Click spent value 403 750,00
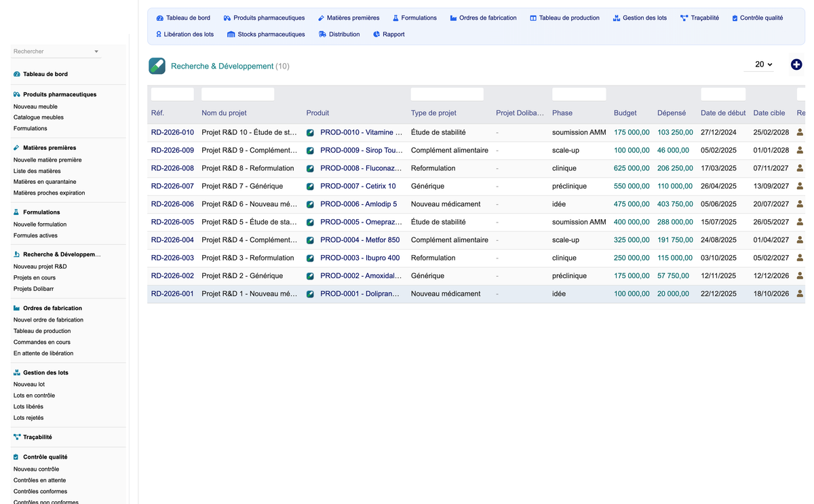814x504 pixels. [675, 204]
